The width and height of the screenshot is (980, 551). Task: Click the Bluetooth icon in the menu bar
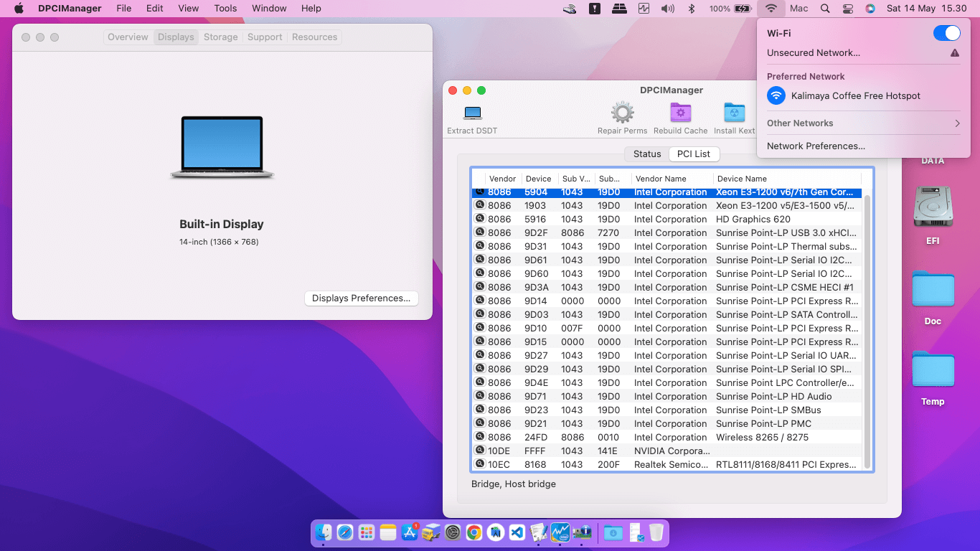coord(692,9)
